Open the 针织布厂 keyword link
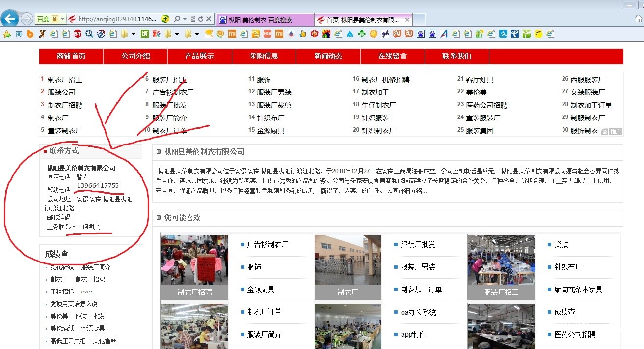This screenshot has height=349, width=644. pyautogui.click(x=270, y=118)
